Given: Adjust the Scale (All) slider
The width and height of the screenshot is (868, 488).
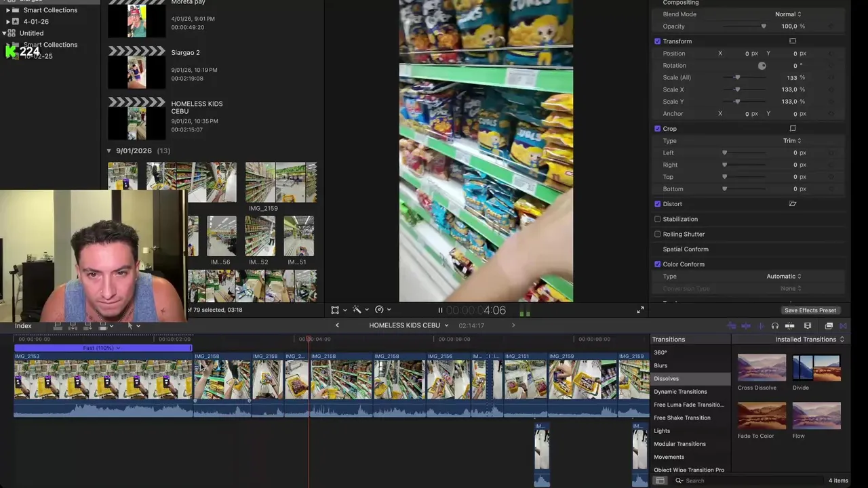Looking at the screenshot, I should pos(744,78).
